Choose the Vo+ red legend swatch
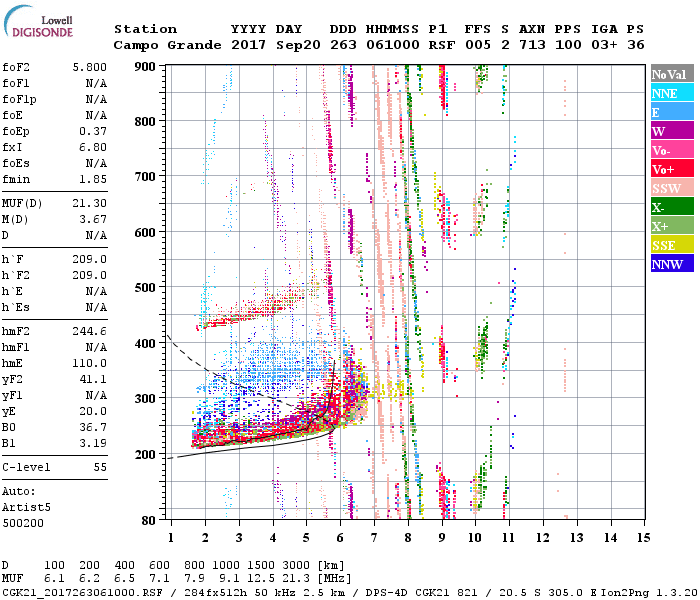This screenshot has width=700, height=600. coord(670,169)
